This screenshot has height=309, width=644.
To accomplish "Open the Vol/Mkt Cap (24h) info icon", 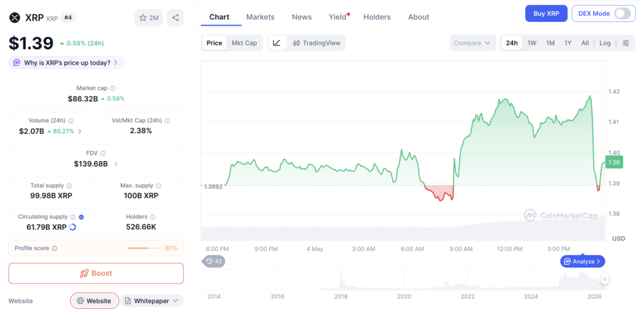I will click(167, 121).
